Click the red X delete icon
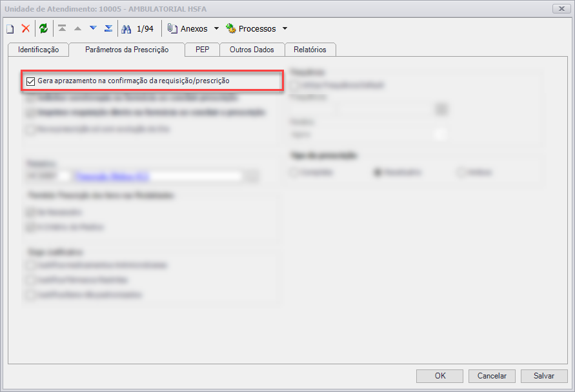 [x=26, y=28]
